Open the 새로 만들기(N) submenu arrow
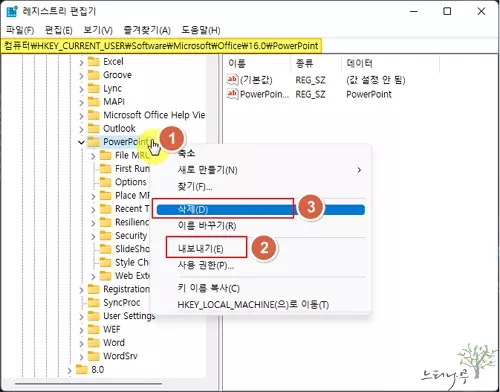This screenshot has width=500, height=392. 359,170
